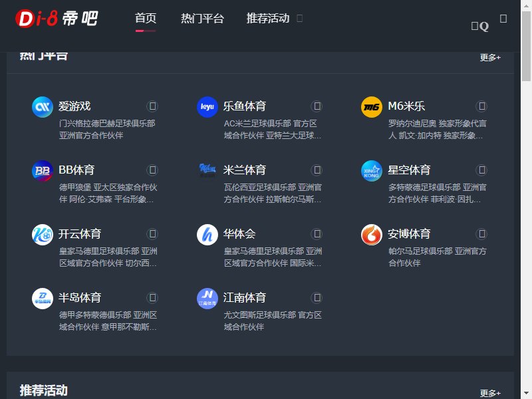Click the round badge icon beside 半岛体育
Screen dimensions: 532x399
click(152, 297)
